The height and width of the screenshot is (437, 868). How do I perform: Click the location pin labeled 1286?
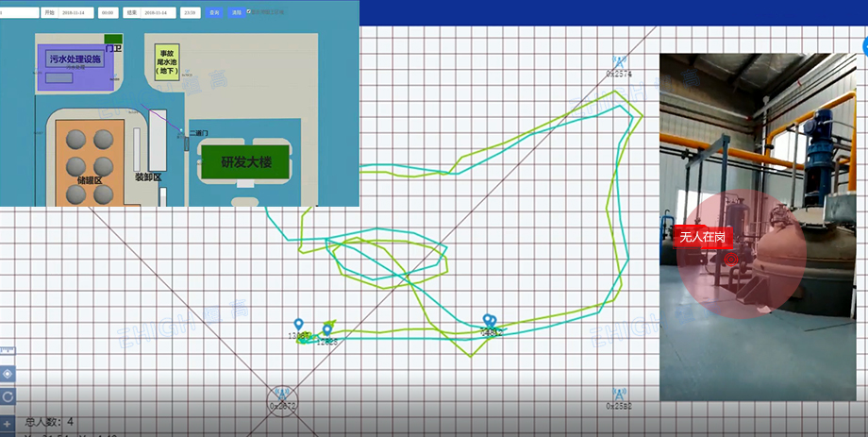coord(327,330)
